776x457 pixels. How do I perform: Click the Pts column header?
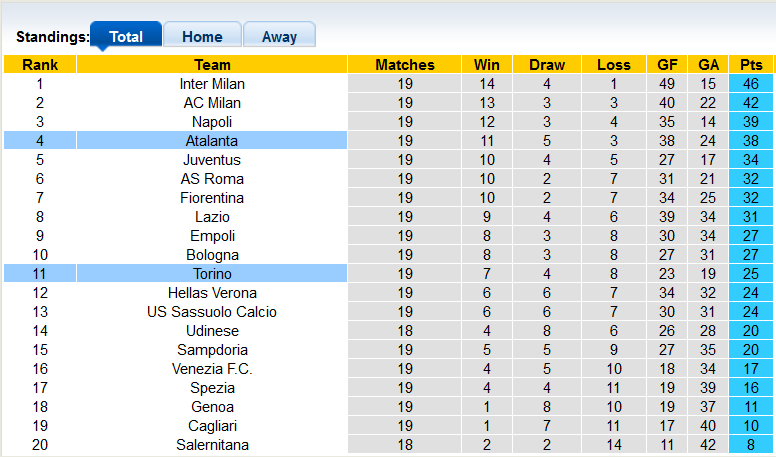(751, 65)
